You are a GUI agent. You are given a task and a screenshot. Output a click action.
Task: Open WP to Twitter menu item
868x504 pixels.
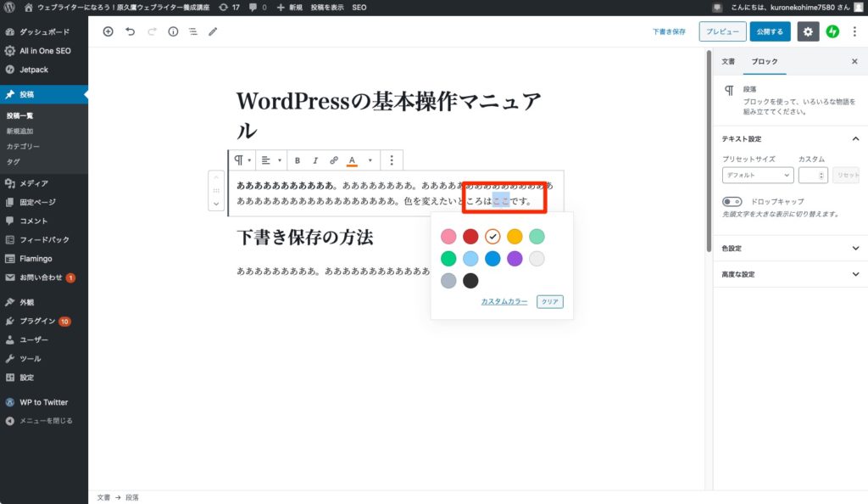click(x=44, y=403)
